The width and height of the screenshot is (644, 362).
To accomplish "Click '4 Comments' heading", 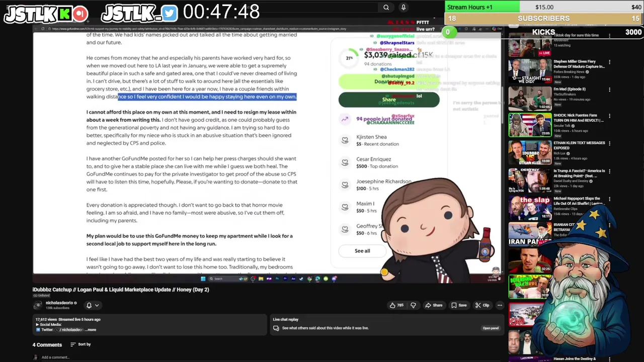I will click(x=47, y=344).
